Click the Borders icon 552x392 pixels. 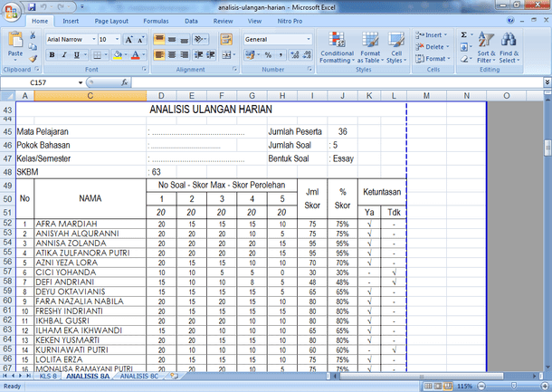[x=97, y=55]
